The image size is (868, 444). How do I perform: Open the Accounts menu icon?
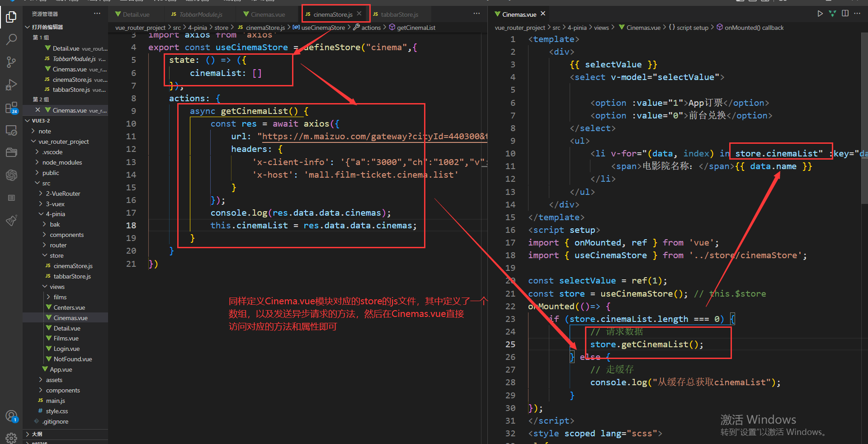tap(11, 416)
